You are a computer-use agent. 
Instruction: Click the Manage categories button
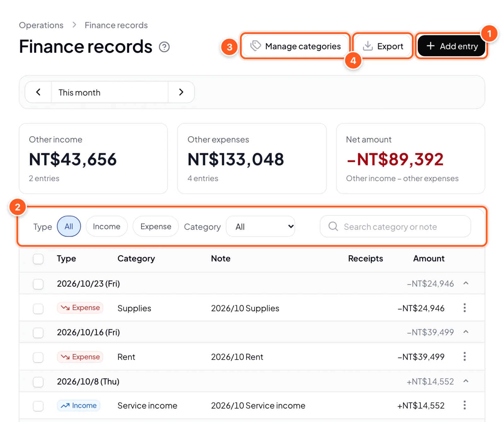295,46
